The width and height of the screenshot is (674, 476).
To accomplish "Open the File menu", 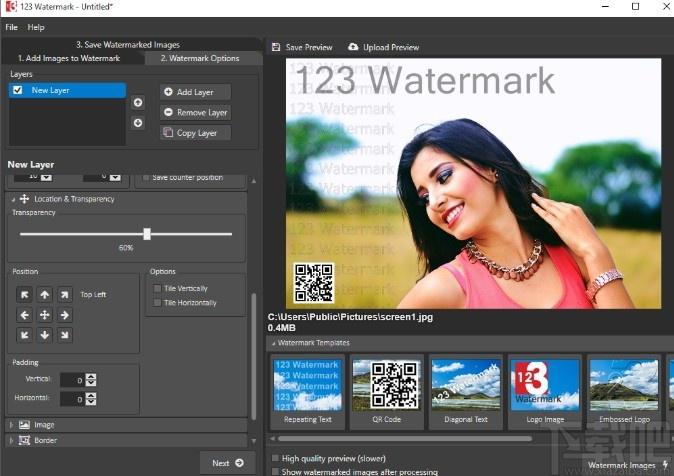I will point(12,27).
